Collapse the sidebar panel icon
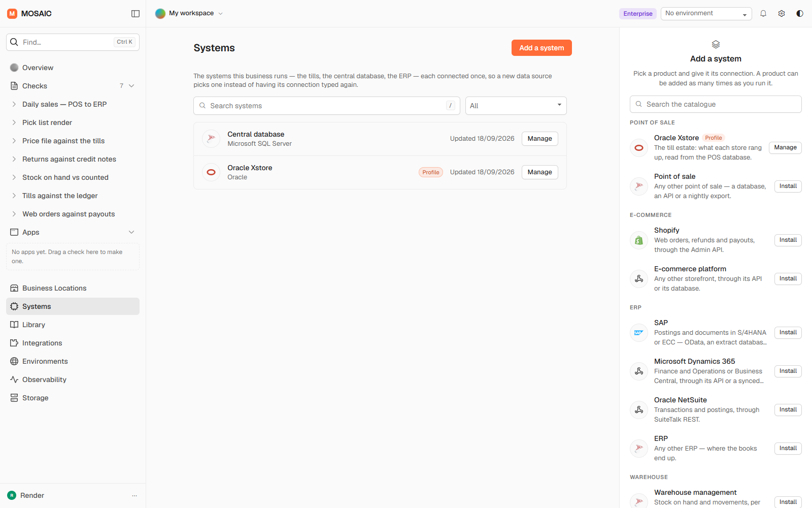 coord(136,14)
